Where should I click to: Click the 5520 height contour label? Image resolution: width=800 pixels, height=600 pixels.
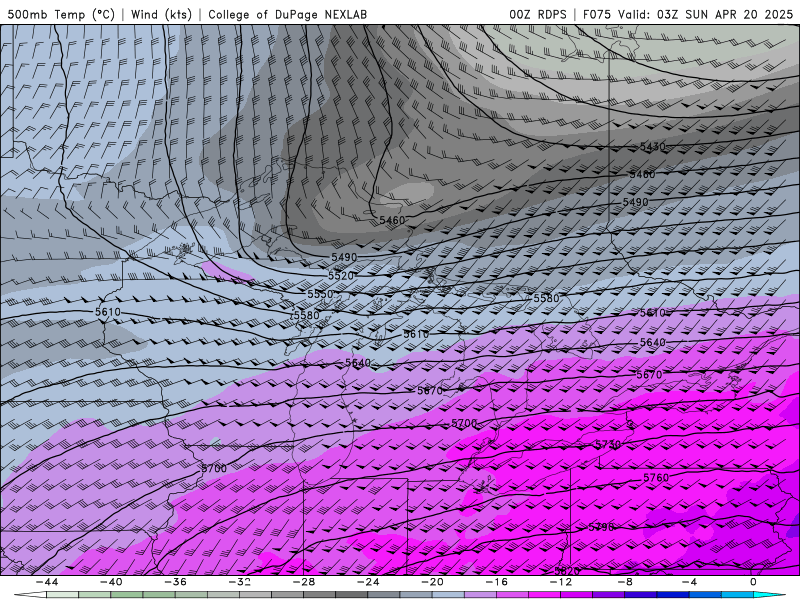click(341, 276)
